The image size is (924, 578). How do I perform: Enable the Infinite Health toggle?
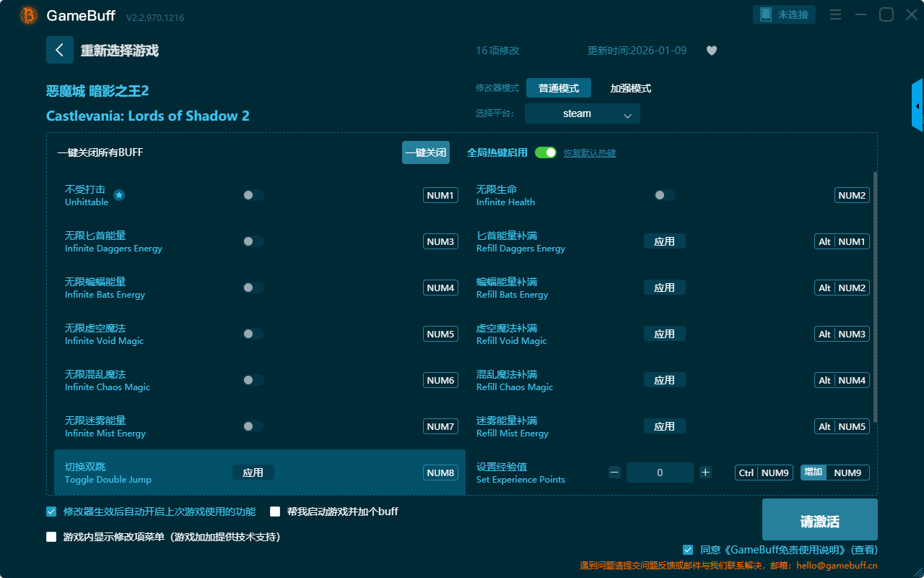point(665,195)
